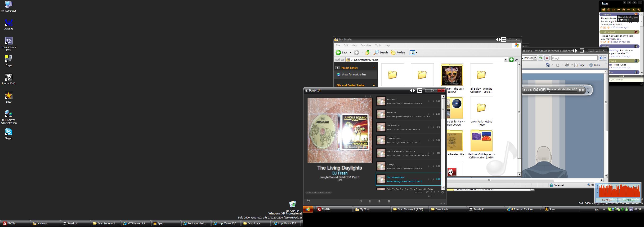Open the Aerosmith album folder thumbnail

452,75
